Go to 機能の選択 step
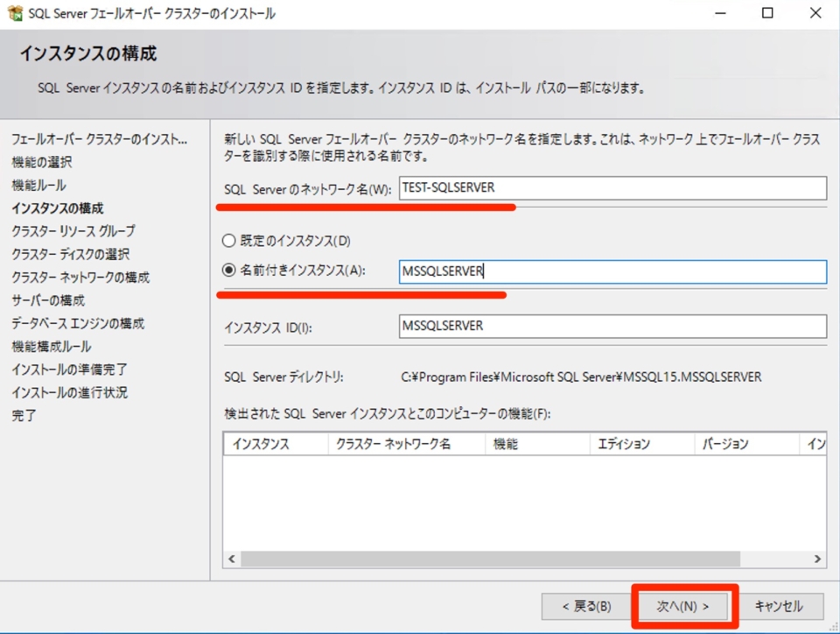Image resolution: width=840 pixels, height=634 pixels. [42, 162]
